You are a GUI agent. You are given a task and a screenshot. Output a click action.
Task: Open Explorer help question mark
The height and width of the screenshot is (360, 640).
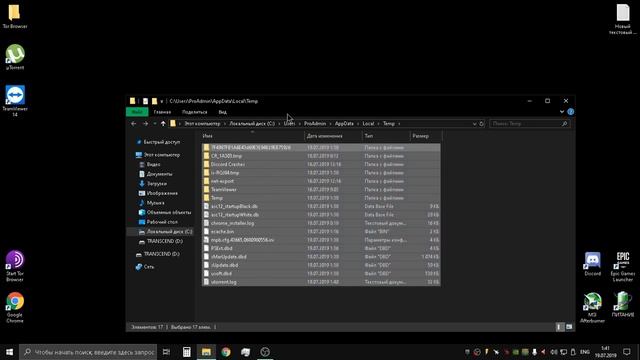click(x=571, y=112)
